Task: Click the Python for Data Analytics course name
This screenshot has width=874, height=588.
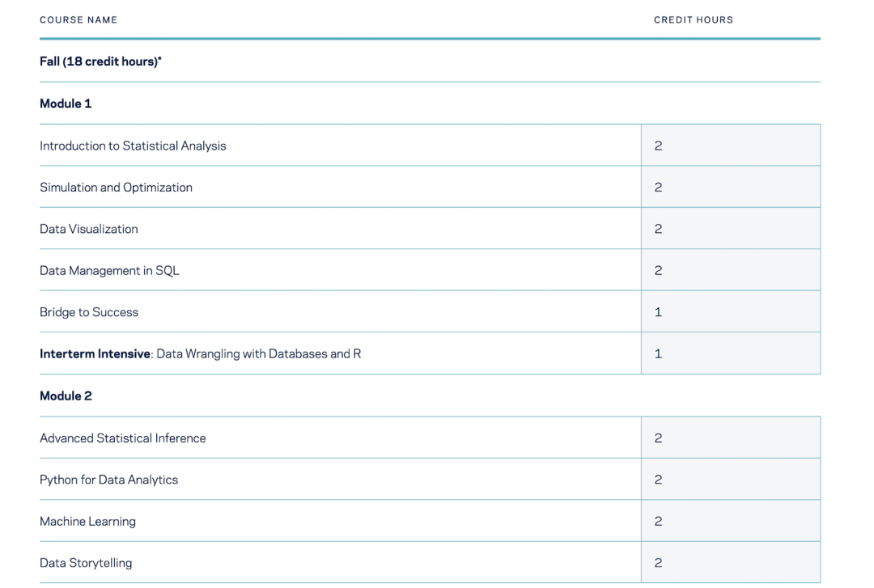Action: (108, 480)
